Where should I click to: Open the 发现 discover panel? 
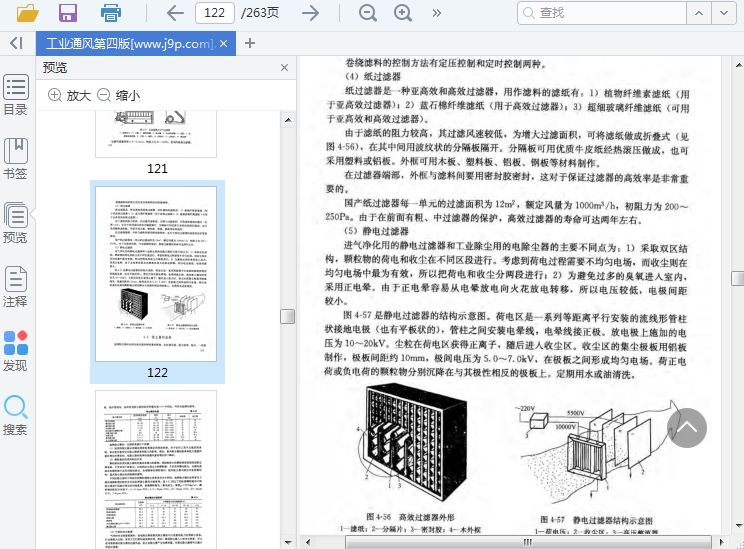[16, 351]
